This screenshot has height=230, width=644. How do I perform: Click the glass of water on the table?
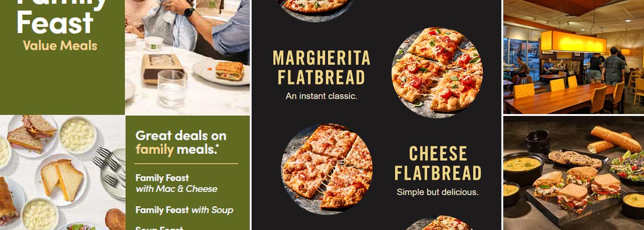(172, 88)
